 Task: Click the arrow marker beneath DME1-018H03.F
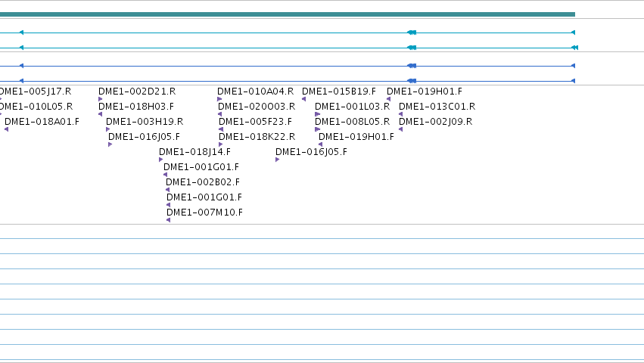tap(100, 114)
